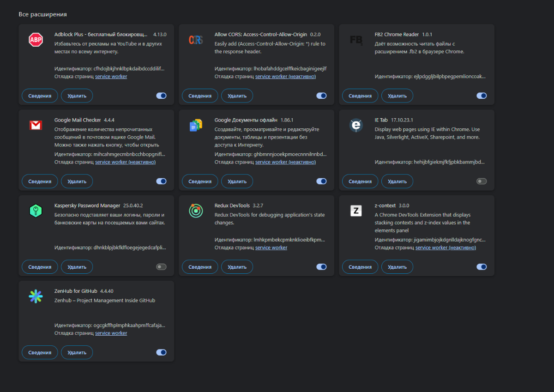
Task: Disable the Adblock Plus extension toggle
Action: pos(161,96)
